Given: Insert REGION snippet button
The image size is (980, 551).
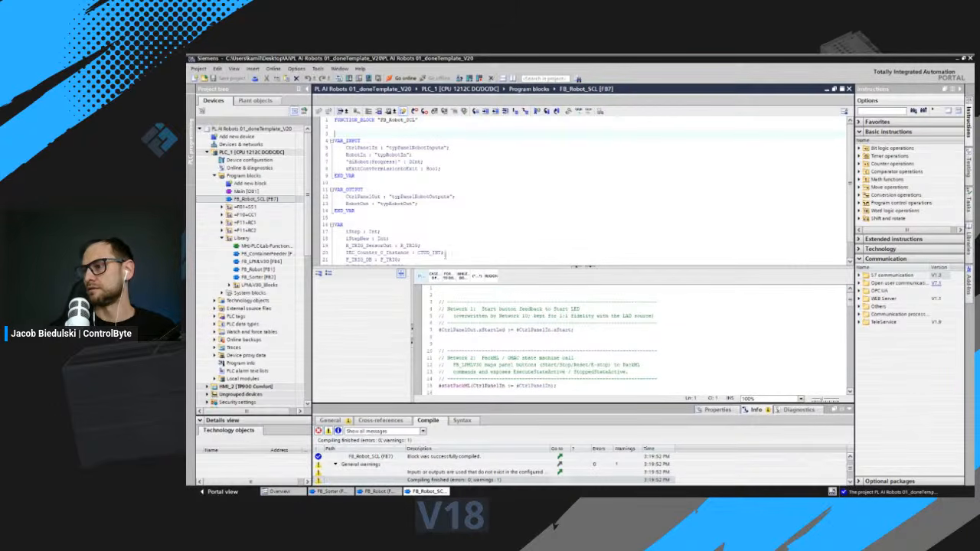Looking at the screenshot, I should [x=491, y=275].
